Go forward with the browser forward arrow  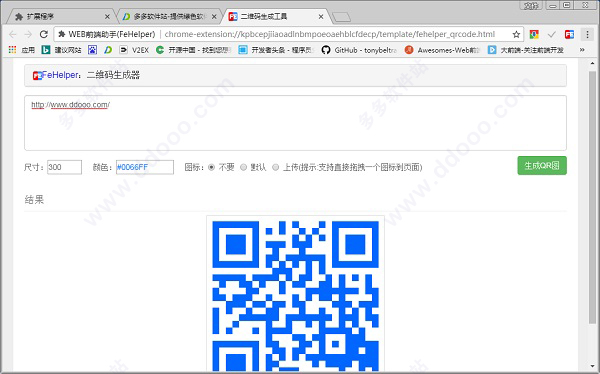[28, 34]
